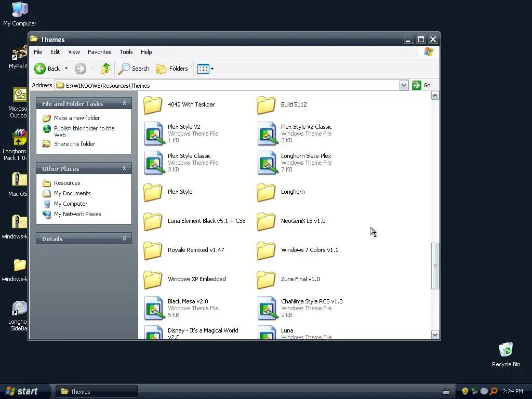Image resolution: width=532 pixels, height=399 pixels.
Task: Click Share this folder link
Action: (74, 144)
